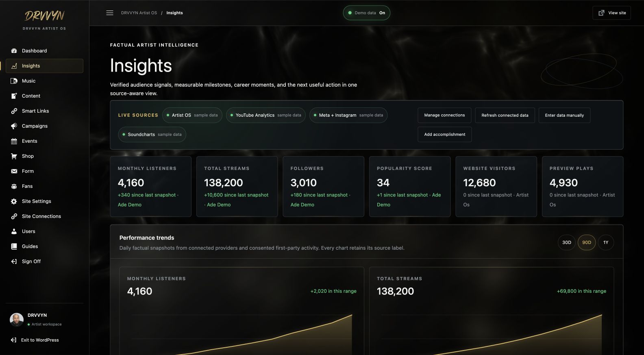Click the Monthly Listeners 4,160 stat card
This screenshot has width=644, height=355.
click(x=151, y=186)
